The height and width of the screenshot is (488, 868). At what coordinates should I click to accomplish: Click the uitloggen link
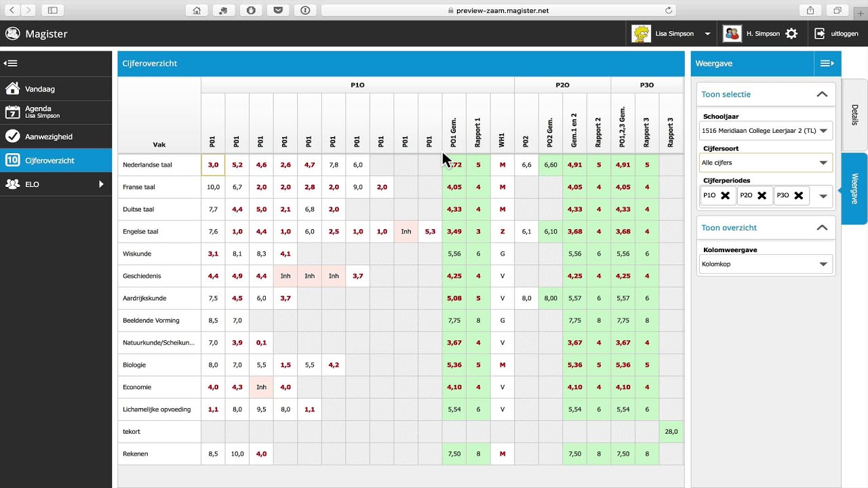(844, 34)
